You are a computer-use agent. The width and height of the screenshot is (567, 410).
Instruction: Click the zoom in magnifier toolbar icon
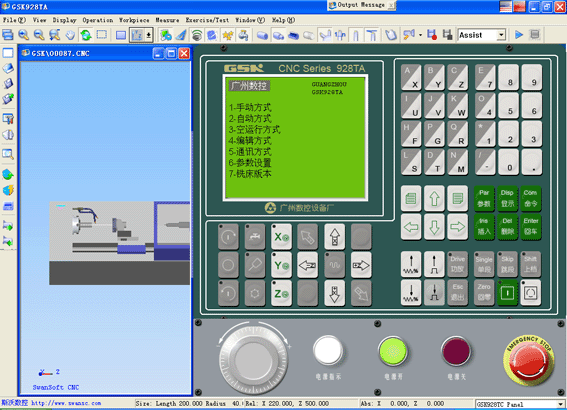coord(24,35)
